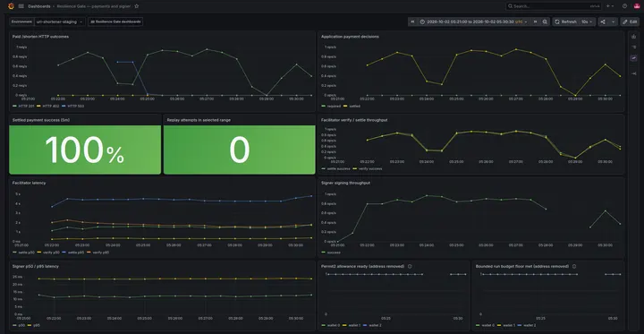Open the Facilitator latency panel title
The image size is (644, 334).
(30, 183)
